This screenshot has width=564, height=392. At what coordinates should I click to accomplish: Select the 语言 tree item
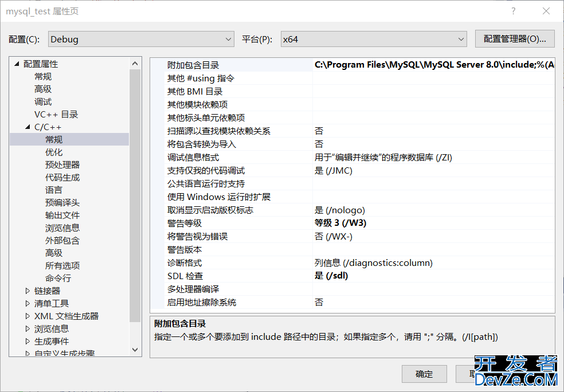click(54, 190)
